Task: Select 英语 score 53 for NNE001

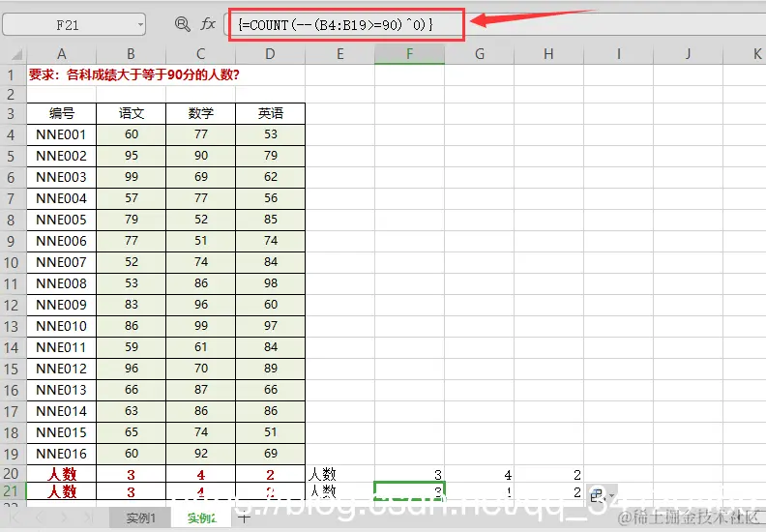Action: click(270, 134)
